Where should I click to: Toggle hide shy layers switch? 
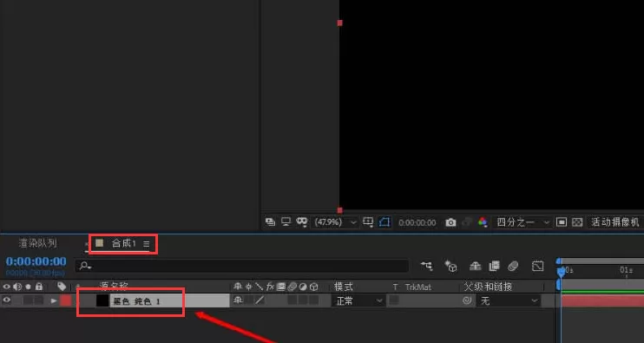476,267
